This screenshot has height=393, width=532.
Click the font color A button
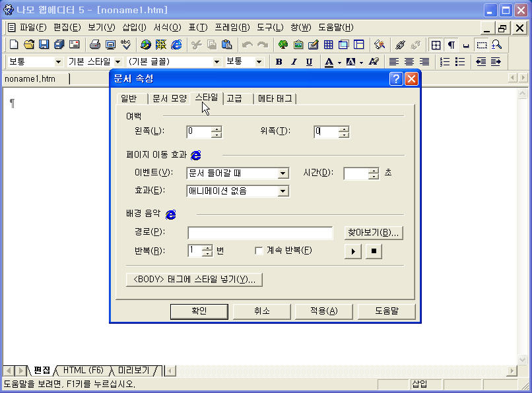[329, 62]
